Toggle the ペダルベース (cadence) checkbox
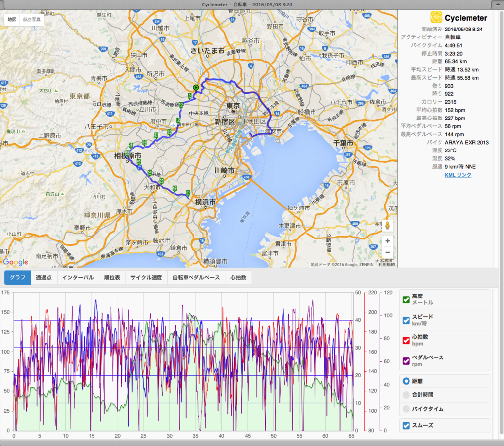 [406, 361]
